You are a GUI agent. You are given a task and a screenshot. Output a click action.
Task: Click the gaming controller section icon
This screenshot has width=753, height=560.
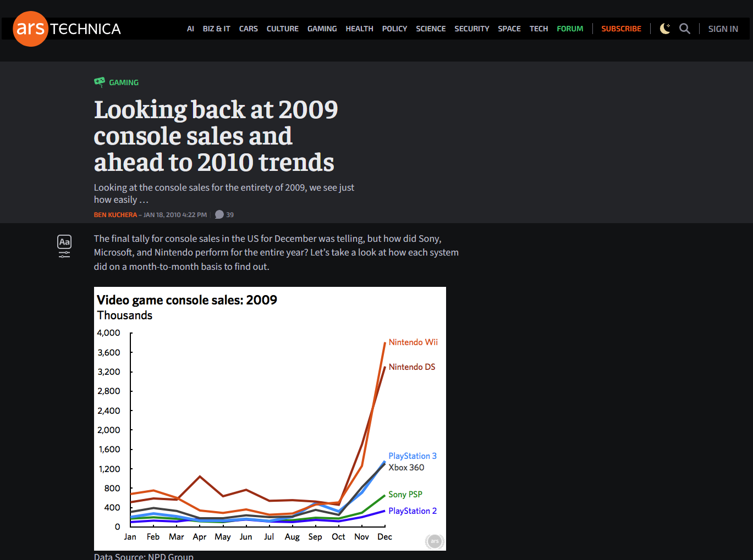pos(100,82)
